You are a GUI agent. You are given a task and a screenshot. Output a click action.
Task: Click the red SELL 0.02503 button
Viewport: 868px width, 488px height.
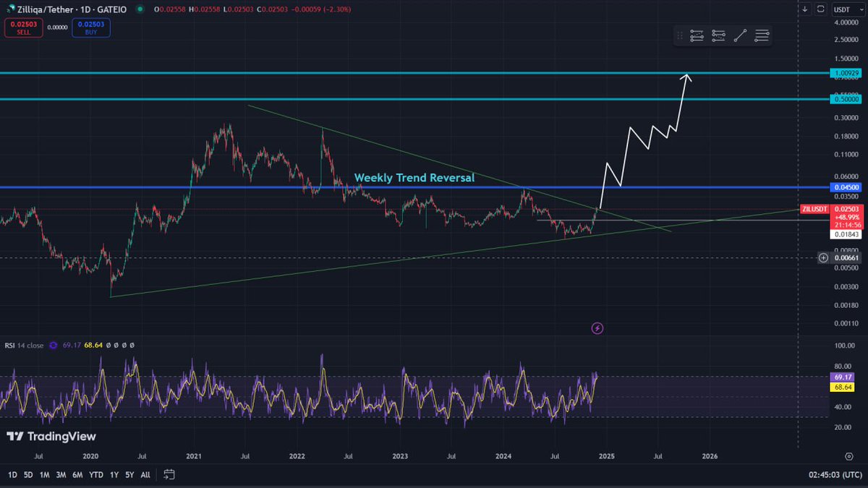[23, 27]
